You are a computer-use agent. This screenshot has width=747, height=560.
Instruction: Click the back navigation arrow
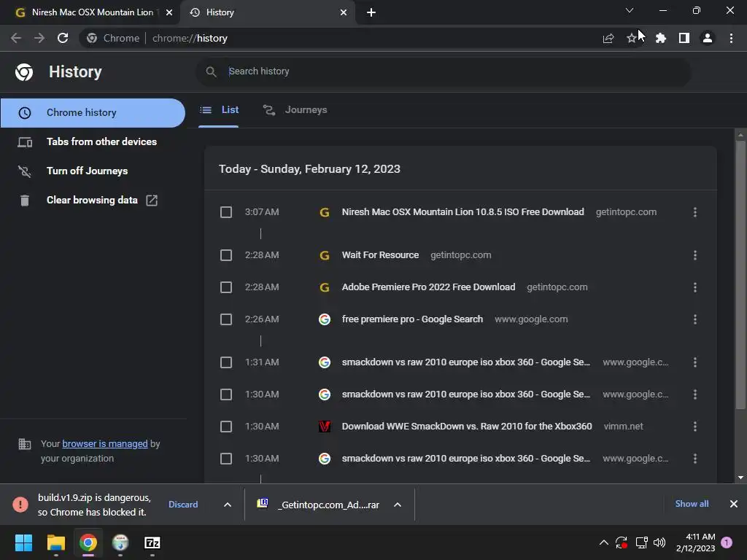(x=16, y=38)
